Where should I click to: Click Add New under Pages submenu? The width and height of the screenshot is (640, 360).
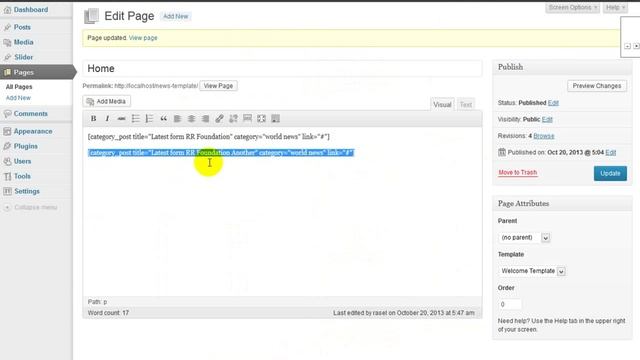(18, 98)
